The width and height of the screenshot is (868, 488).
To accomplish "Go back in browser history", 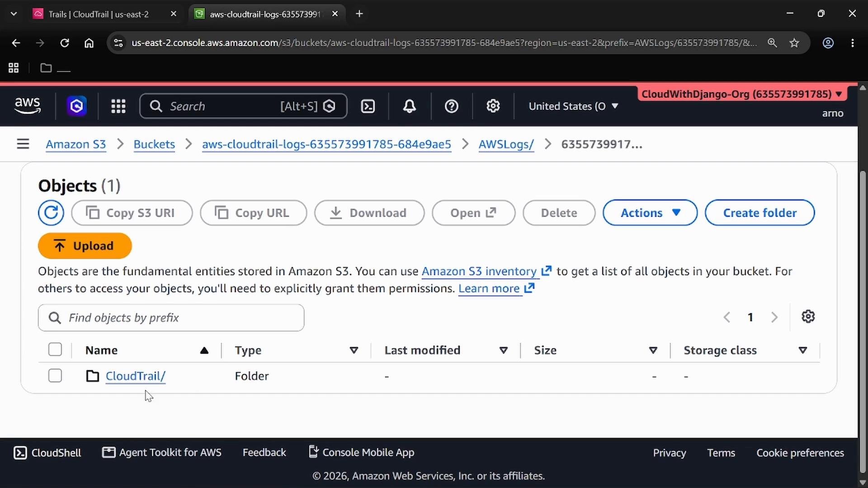I will (16, 43).
